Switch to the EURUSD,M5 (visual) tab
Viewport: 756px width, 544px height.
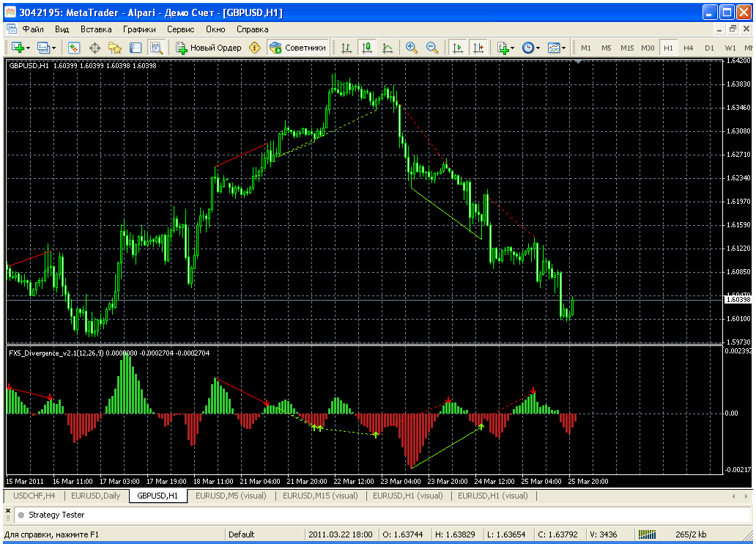coord(231,496)
